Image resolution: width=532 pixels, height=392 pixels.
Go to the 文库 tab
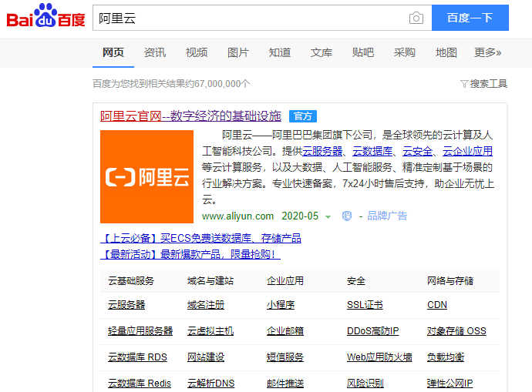(x=322, y=52)
